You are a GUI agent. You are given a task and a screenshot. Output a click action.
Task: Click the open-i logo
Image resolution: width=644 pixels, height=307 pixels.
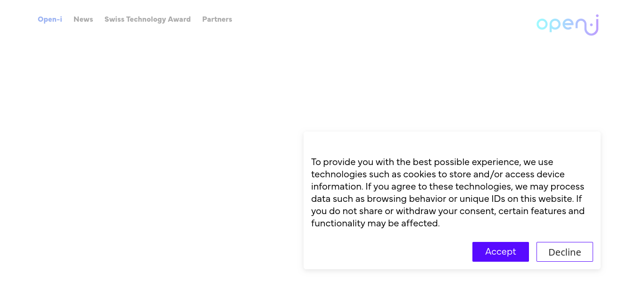[x=568, y=25]
